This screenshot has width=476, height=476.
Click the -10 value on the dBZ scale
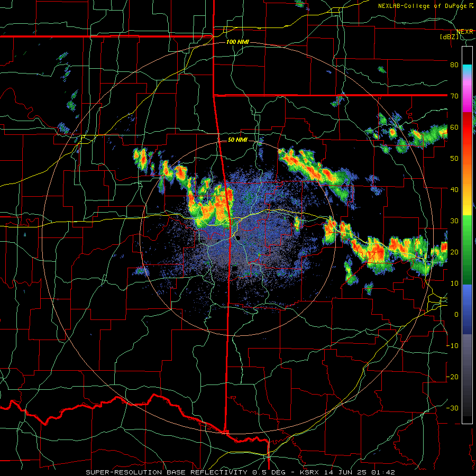(453, 346)
